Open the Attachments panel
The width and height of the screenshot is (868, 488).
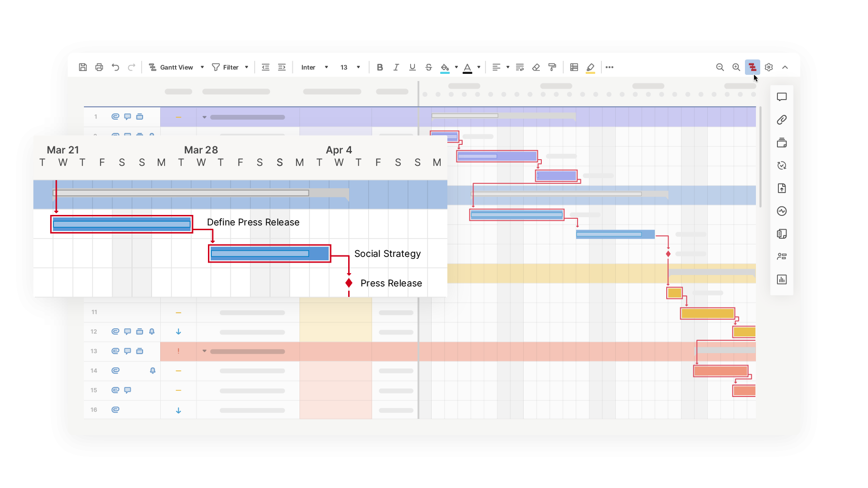pyautogui.click(x=782, y=120)
